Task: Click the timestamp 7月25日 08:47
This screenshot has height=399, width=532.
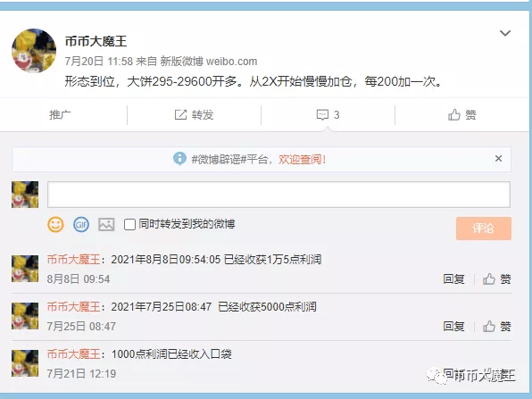Action: 81,327
